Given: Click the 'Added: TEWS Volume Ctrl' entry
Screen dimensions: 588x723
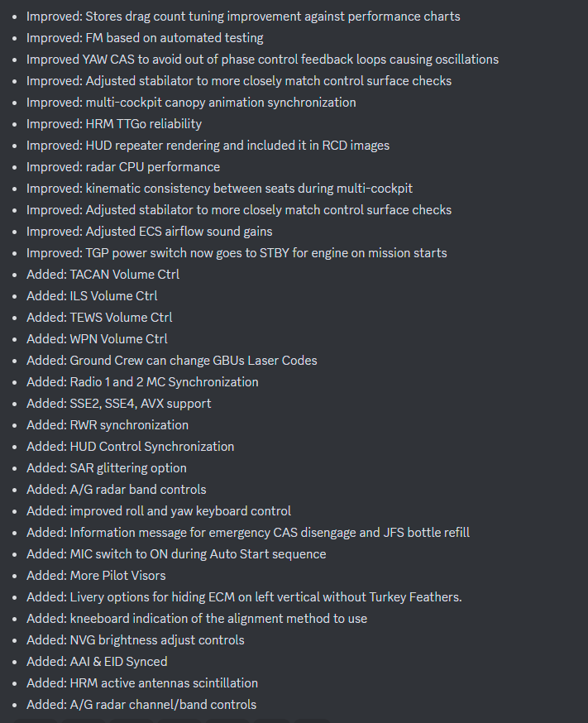Looking at the screenshot, I should click(99, 318).
